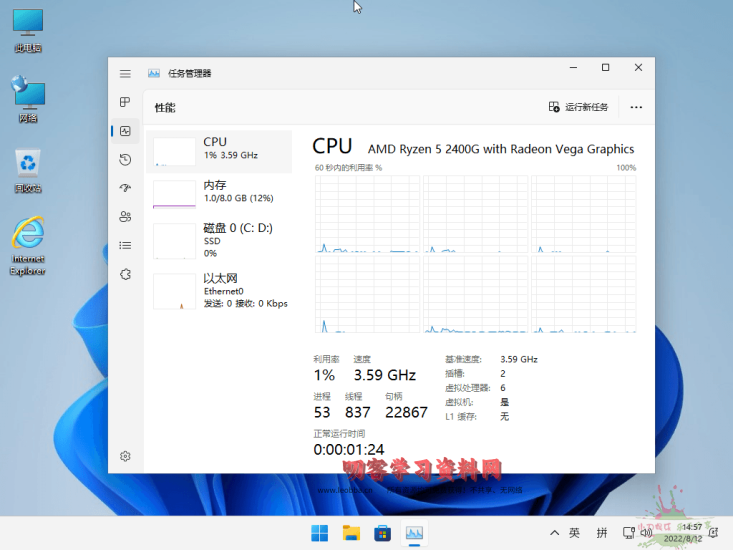This screenshot has height=550, width=733.
Task: Toggle the 英 input language indicator
Action: [575, 533]
